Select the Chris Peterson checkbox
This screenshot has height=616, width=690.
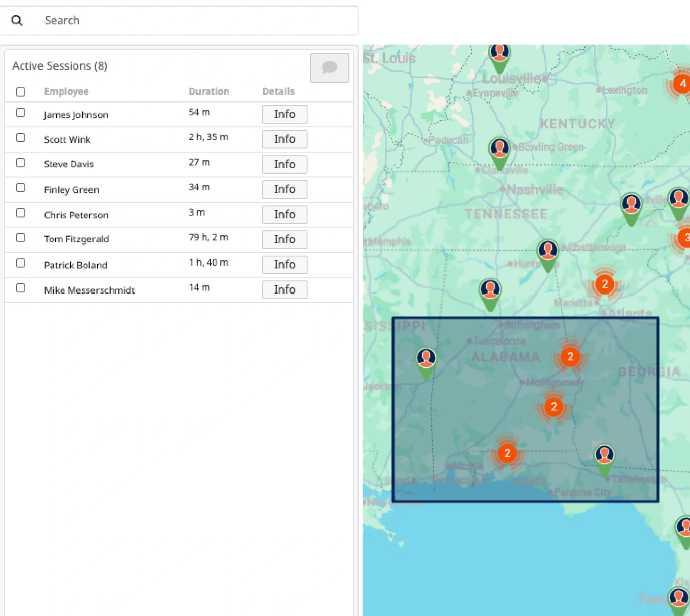(21, 213)
